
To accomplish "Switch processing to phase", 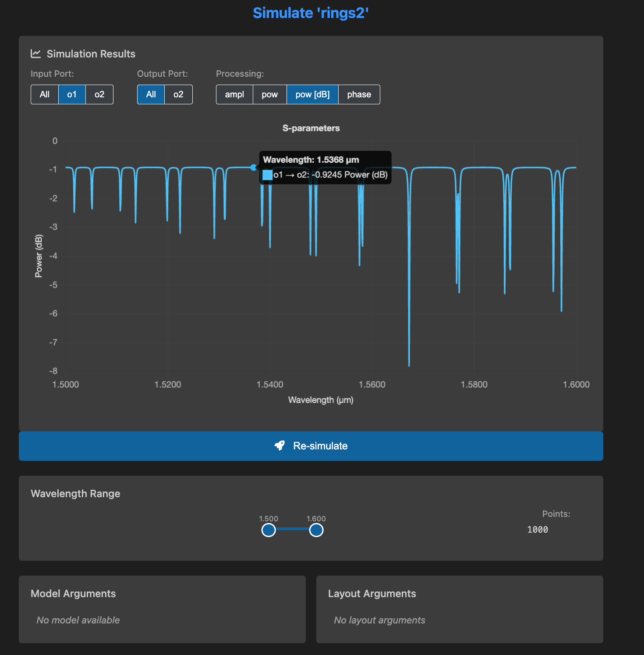I will [359, 94].
